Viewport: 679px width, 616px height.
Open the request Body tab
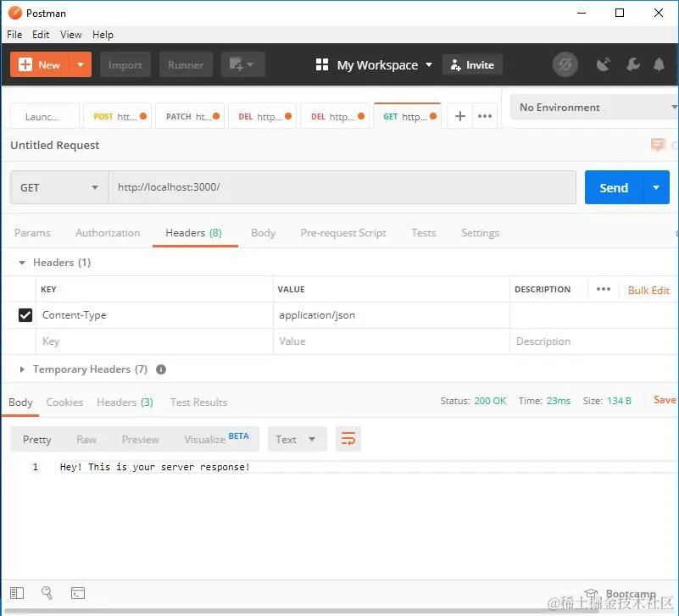pos(264,233)
